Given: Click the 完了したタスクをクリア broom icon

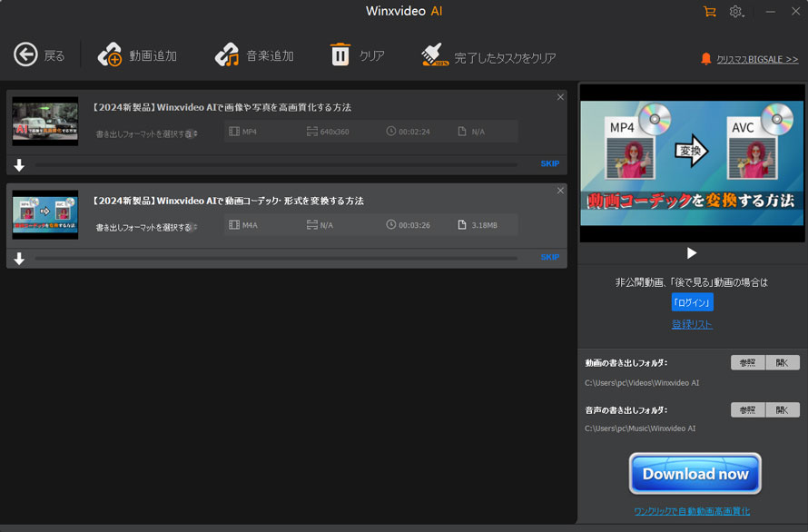Looking at the screenshot, I should (x=434, y=54).
